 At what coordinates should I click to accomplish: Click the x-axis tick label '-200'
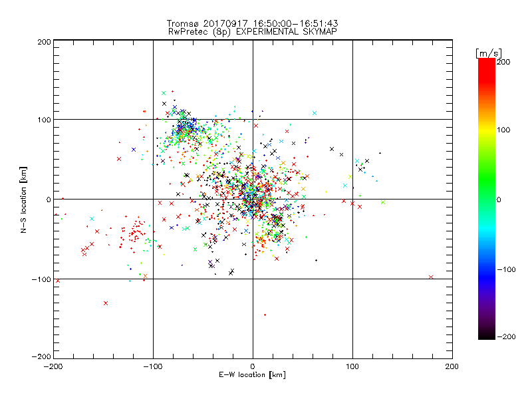[x=53, y=366]
